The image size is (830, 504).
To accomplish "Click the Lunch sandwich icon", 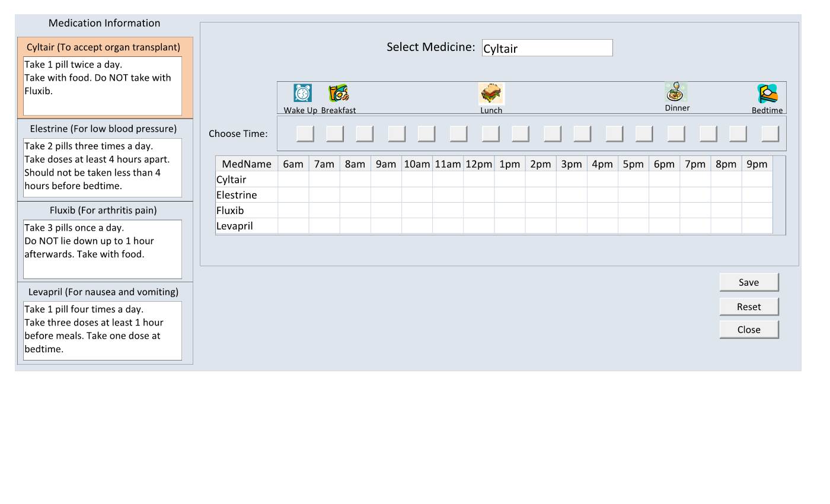I will (491, 94).
